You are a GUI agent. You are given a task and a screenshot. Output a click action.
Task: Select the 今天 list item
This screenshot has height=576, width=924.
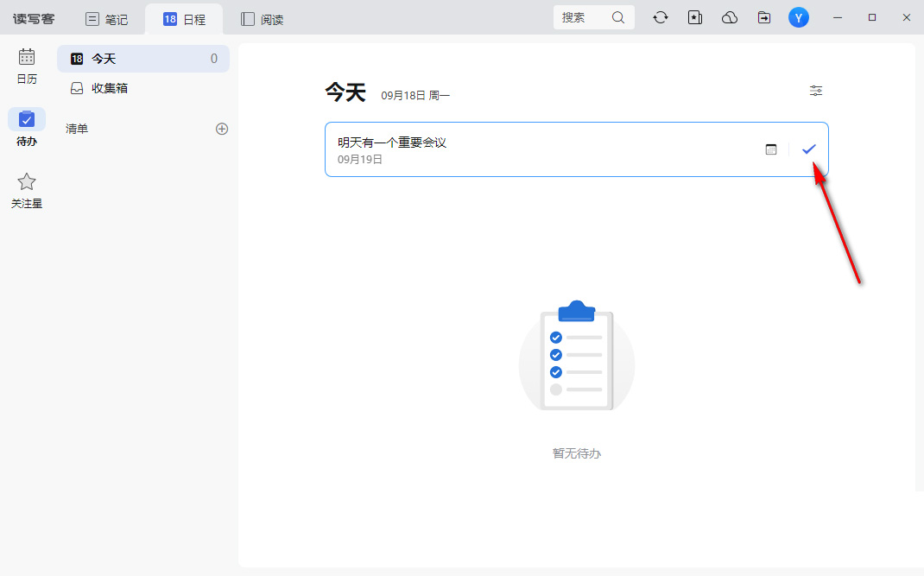[x=143, y=59]
